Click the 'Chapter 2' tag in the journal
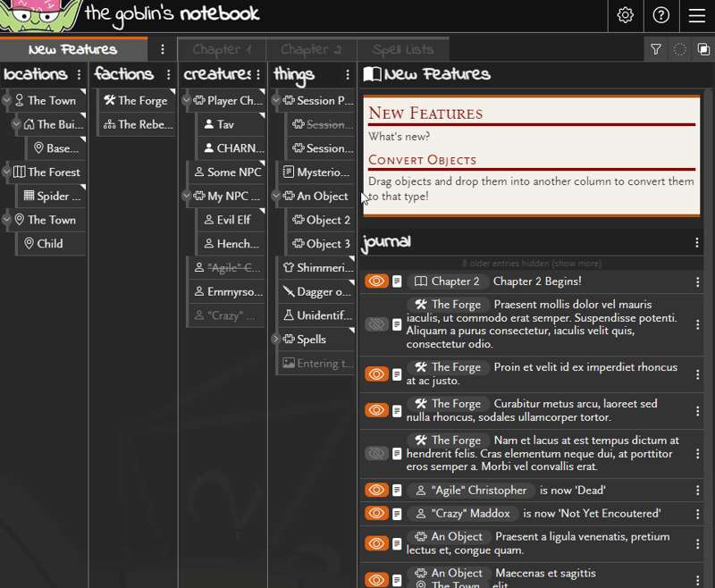 click(x=447, y=281)
